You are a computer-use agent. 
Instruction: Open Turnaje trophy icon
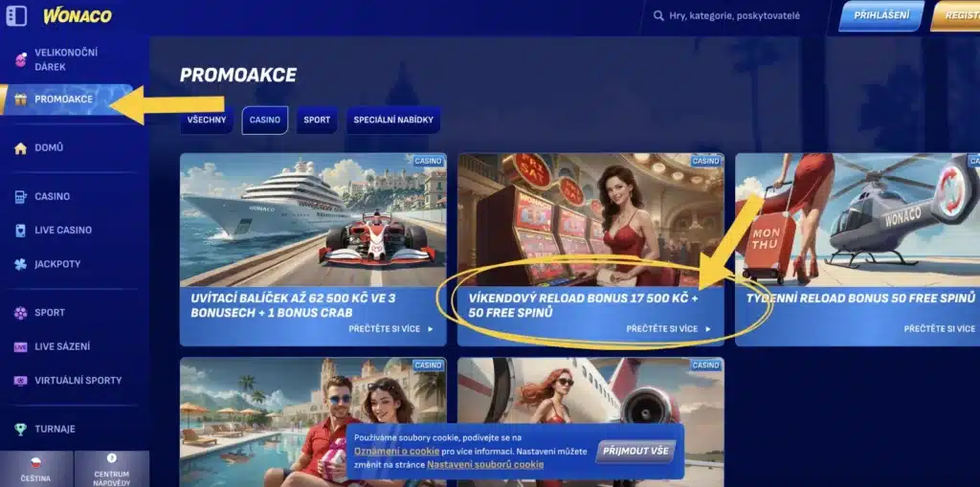point(20,430)
